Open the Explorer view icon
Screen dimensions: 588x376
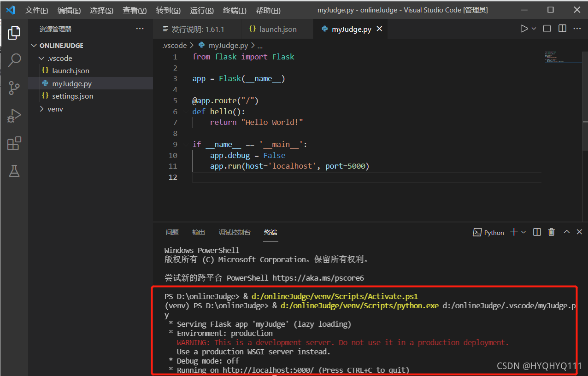[x=14, y=32]
